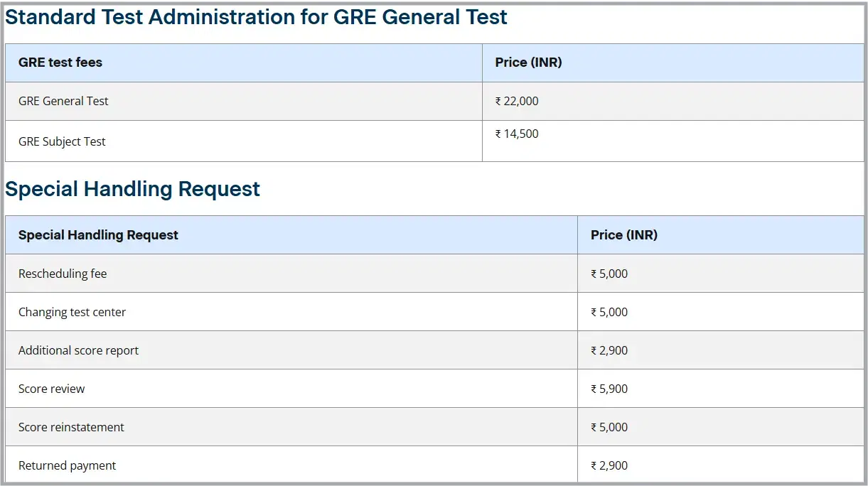Screen dimensions: 868x486
Task: Click the ₹ 5,900 score review price
Action: click(x=609, y=389)
